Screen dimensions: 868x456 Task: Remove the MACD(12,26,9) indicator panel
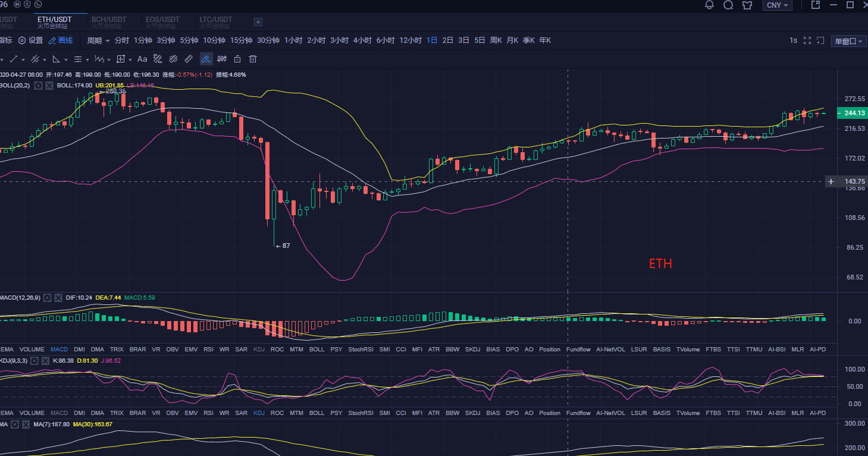58,297
